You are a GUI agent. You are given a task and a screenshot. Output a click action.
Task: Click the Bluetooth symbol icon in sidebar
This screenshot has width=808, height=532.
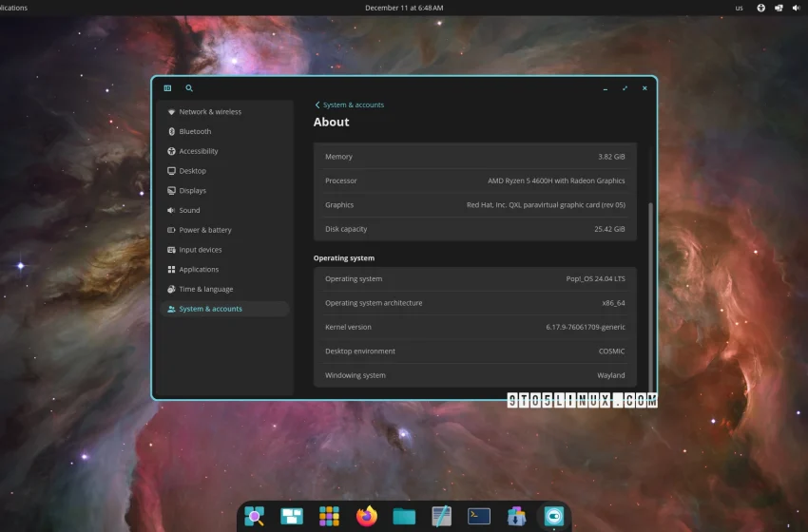(171, 131)
